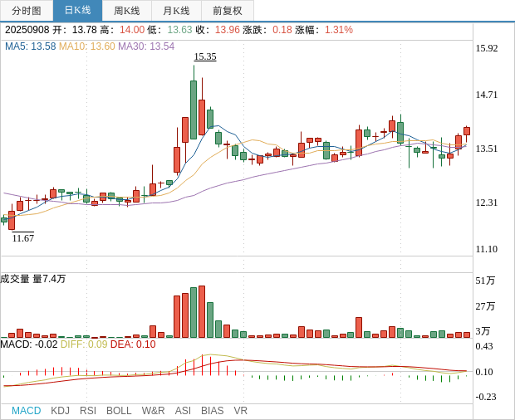Screen dimensions: 515x420
Task: Click the MA10: 13.60 legend
Action: tap(87, 46)
